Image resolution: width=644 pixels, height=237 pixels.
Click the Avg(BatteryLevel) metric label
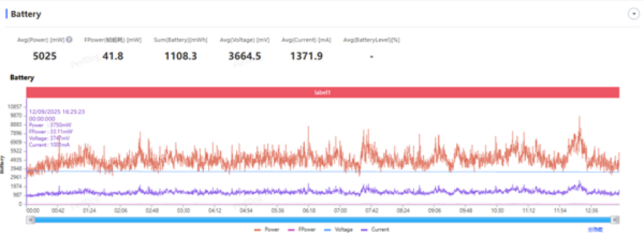pyautogui.click(x=371, y=40)
